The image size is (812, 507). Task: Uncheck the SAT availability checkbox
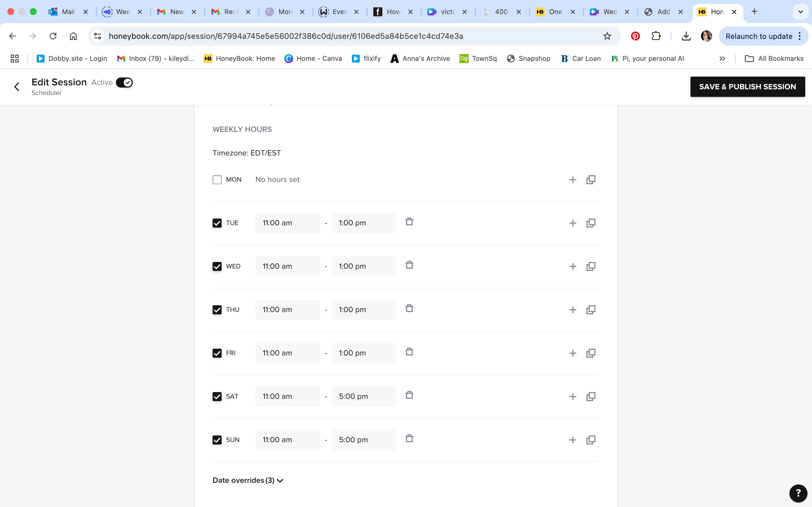[x=217, y=397]
